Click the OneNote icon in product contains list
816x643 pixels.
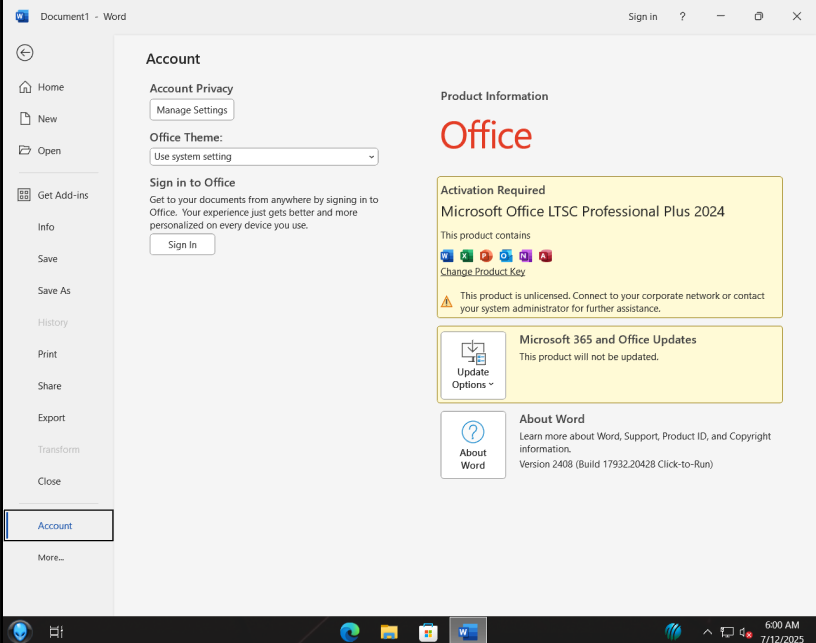[x=526, y=255]
